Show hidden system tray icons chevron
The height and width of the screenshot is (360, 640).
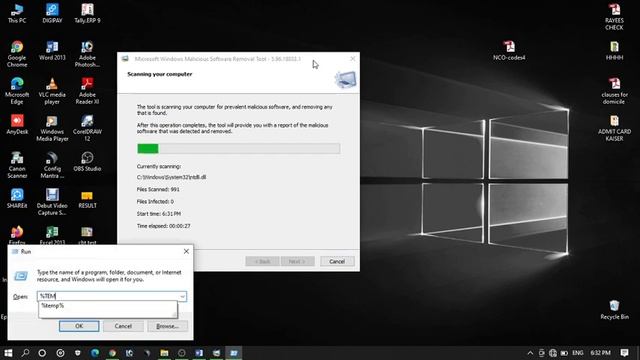click(x=530, y=353)
